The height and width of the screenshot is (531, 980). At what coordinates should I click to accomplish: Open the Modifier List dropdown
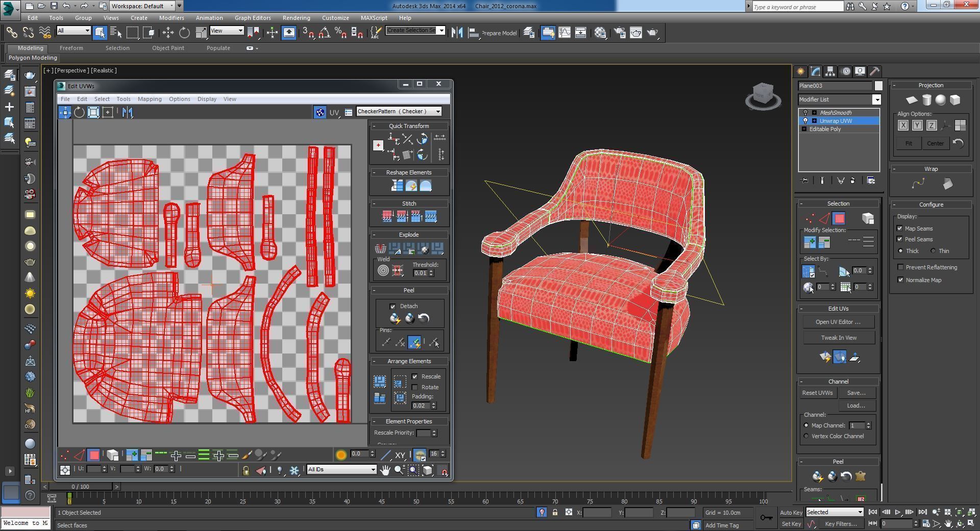840,99
